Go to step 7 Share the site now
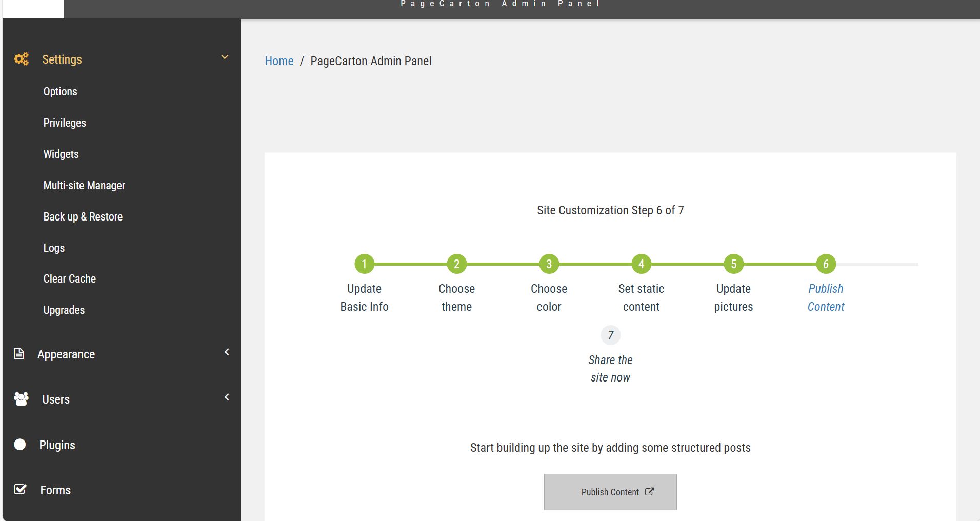The image size is (980, 521). point(610,335)
